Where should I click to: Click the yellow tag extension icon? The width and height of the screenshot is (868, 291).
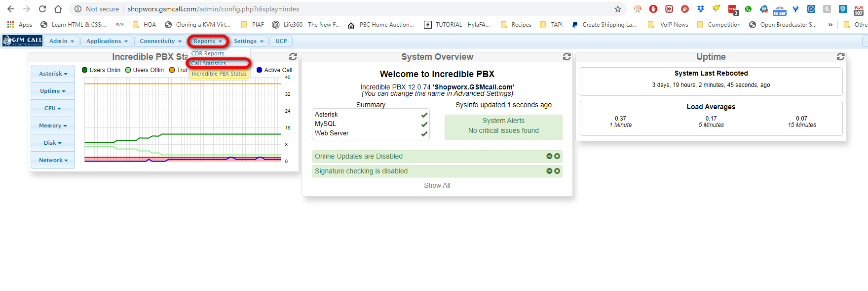tap(717, 9)
